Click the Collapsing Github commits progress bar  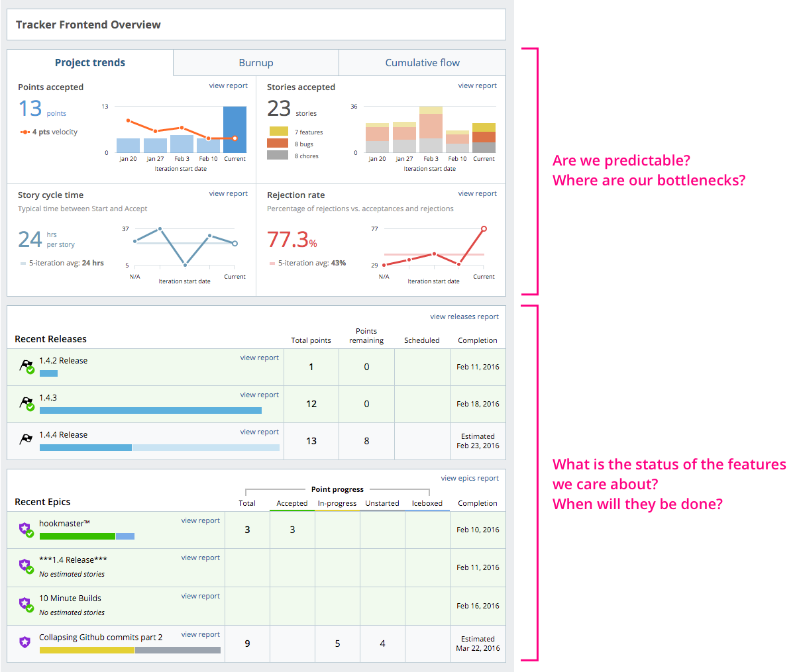coord(130,650)
